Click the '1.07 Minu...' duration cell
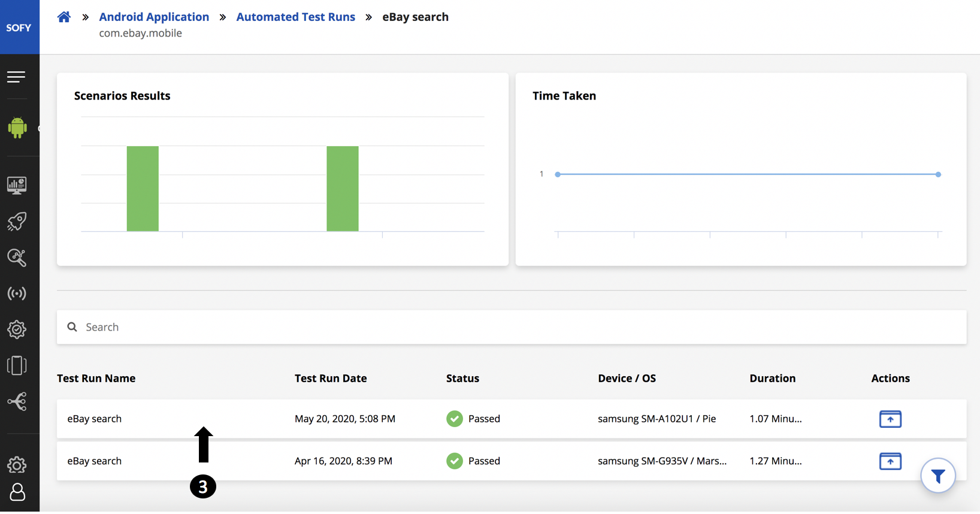Viewport: 980px width, 514px height. tap(776, 419)
